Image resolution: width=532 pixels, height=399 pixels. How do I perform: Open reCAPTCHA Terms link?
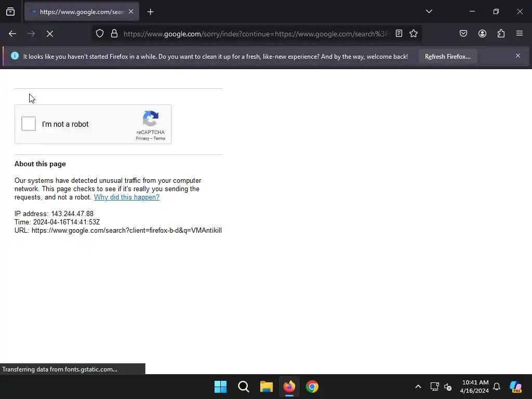point(159,138)
